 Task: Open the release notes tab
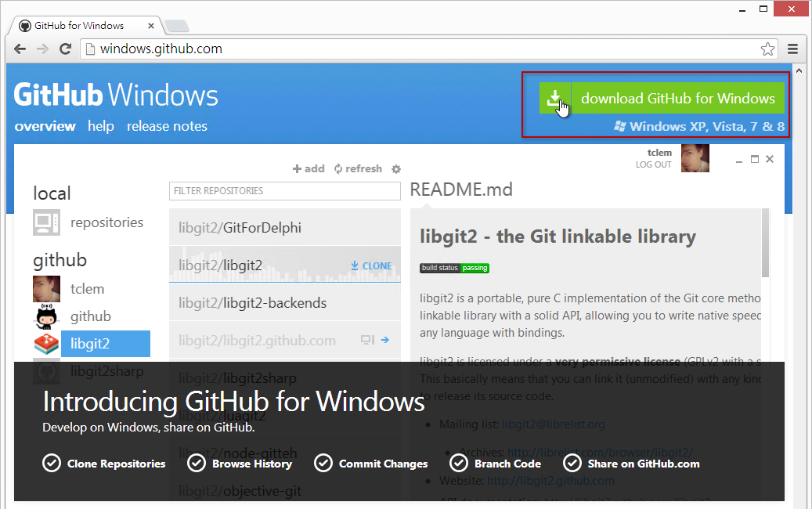click(167, 126)
